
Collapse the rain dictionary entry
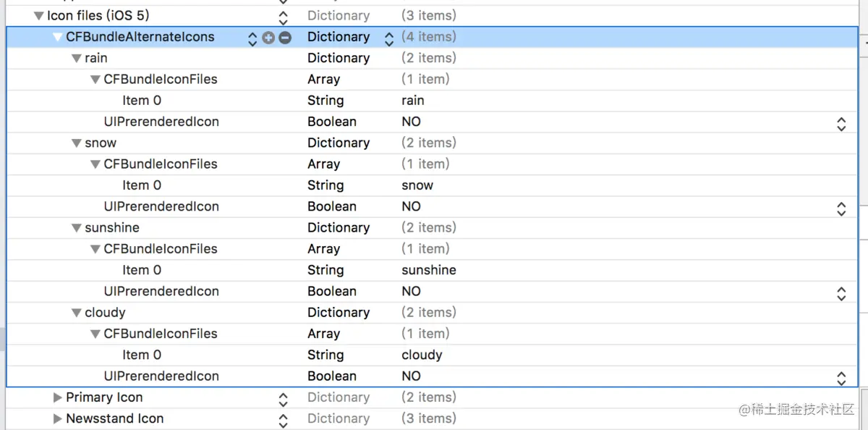[x=77, y=59]
